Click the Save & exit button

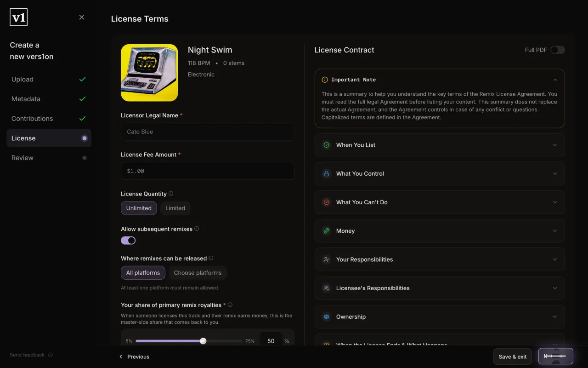tap(513, 356)
